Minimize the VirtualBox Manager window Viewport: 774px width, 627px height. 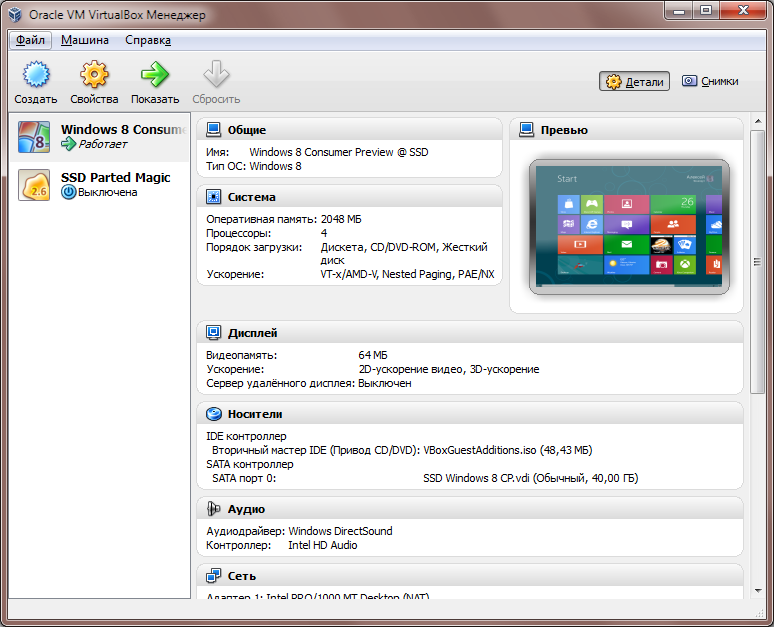point(679,11)
